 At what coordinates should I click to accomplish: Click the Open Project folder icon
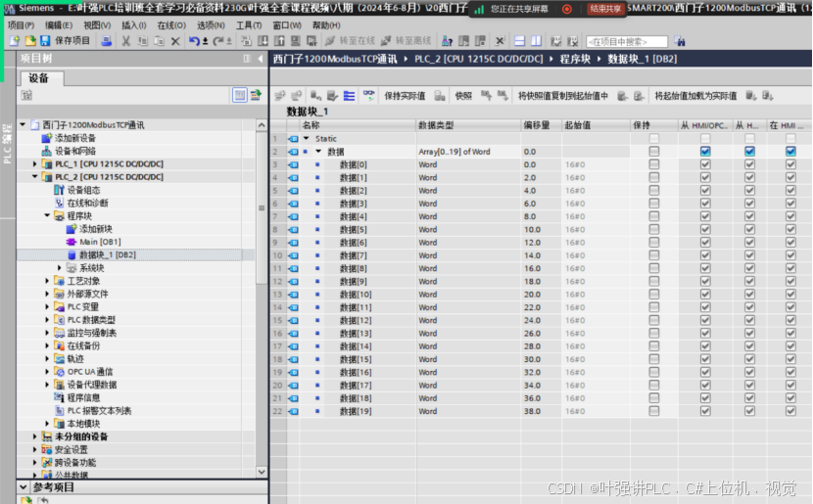(x=30, y=41)
